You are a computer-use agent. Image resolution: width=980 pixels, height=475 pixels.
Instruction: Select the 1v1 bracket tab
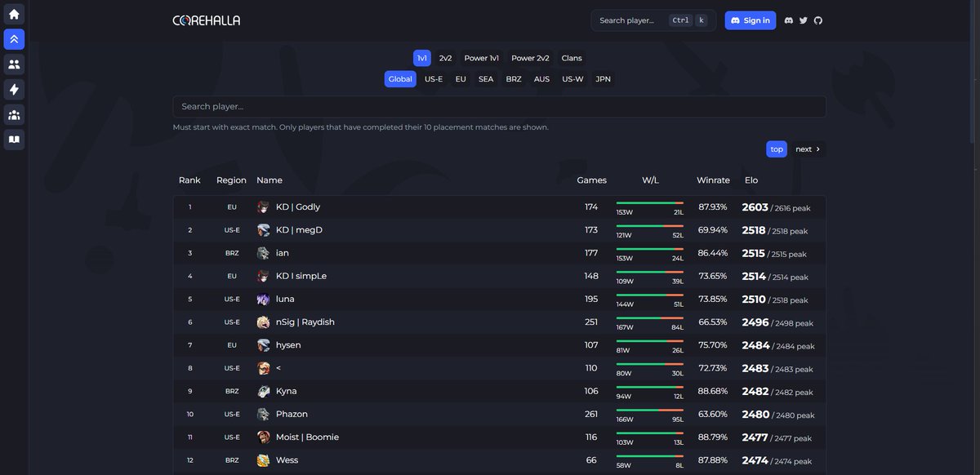point(422,58)
